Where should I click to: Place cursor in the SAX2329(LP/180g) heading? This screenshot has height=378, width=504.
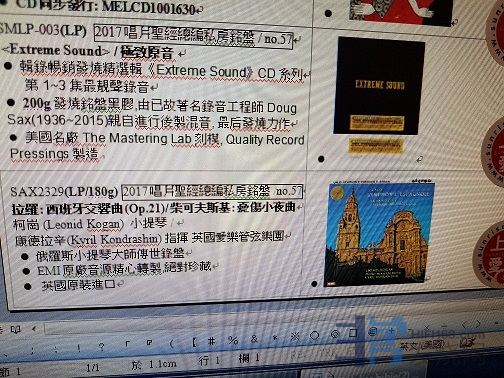64,192
